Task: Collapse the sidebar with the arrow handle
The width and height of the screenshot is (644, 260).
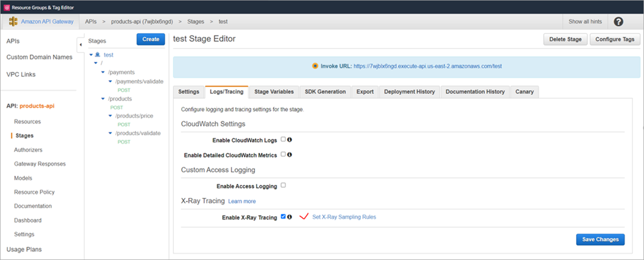Action: tap(81, 45)
